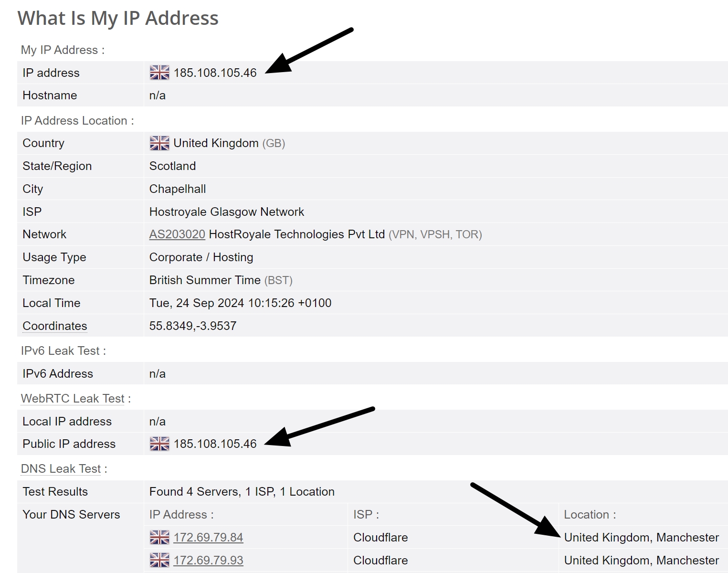Click the DNS server link 172.69.79.84
Image resolution: width=728 pixels, height=573 pixels.
[209, 537]
